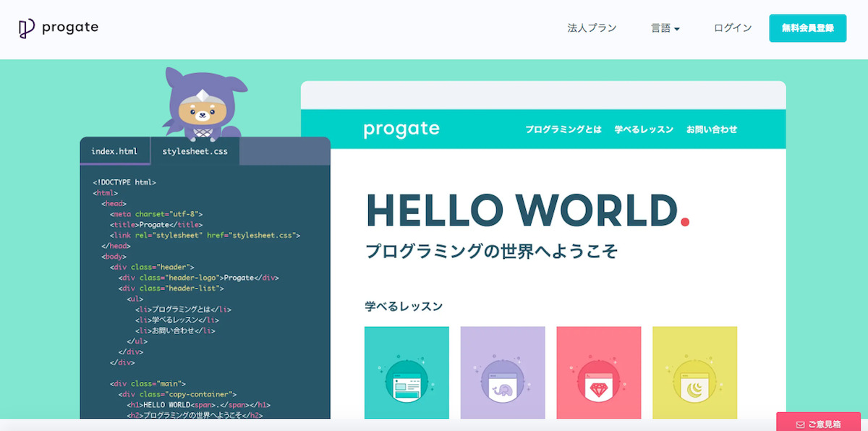The height and width of the screenshot is (431, 868).
Task: Open the purple elephant lesson card
Action: tap(503, 372)
